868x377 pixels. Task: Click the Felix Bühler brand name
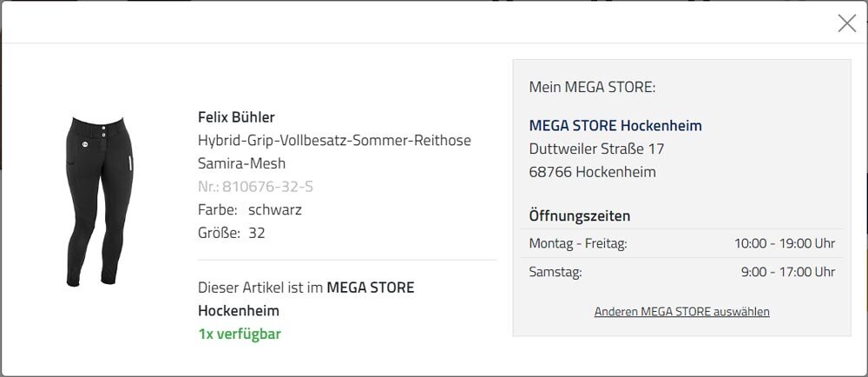[x=236, y=117]
